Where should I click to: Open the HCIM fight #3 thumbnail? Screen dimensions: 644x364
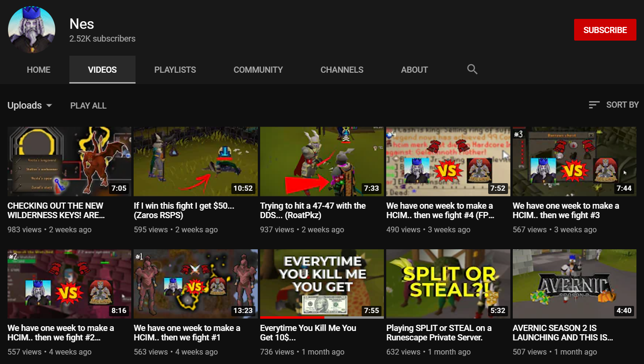click(575, 161)
